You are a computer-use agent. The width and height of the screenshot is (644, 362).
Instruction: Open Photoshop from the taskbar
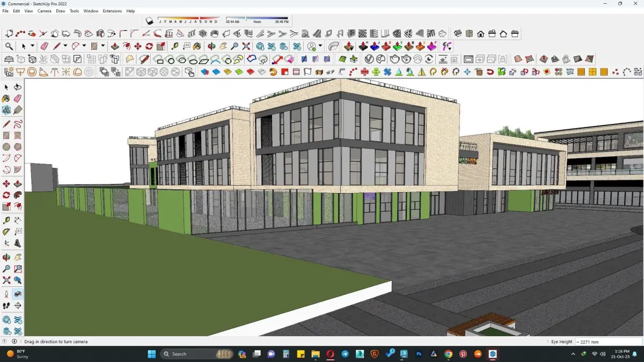click(419, 354)
